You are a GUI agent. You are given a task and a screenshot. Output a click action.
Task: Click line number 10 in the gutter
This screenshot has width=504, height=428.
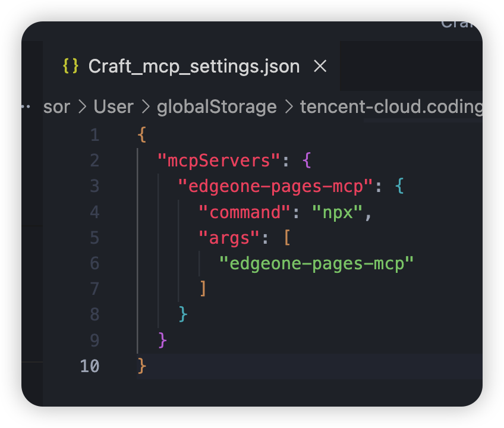tap(90, 366)
